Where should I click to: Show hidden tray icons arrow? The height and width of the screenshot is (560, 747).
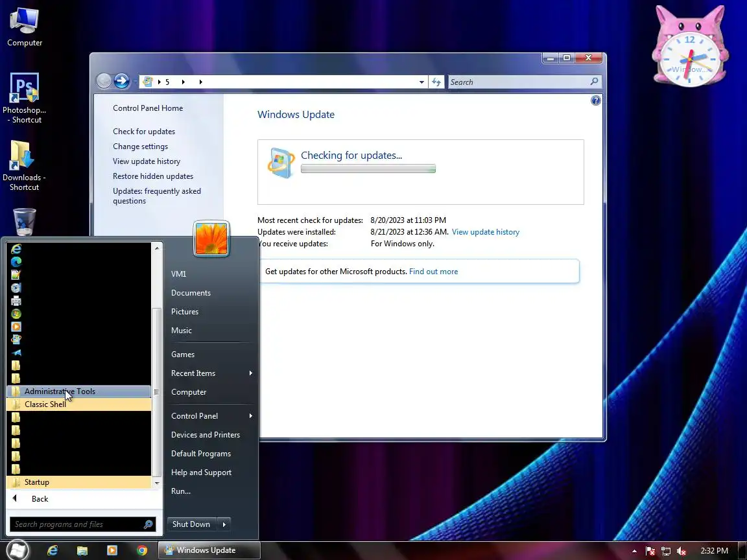pyautogui.click(x=634, y=551)
